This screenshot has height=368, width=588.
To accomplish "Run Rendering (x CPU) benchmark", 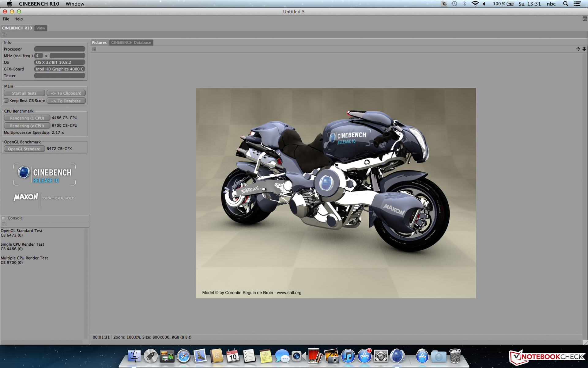I will coord(27,126).
